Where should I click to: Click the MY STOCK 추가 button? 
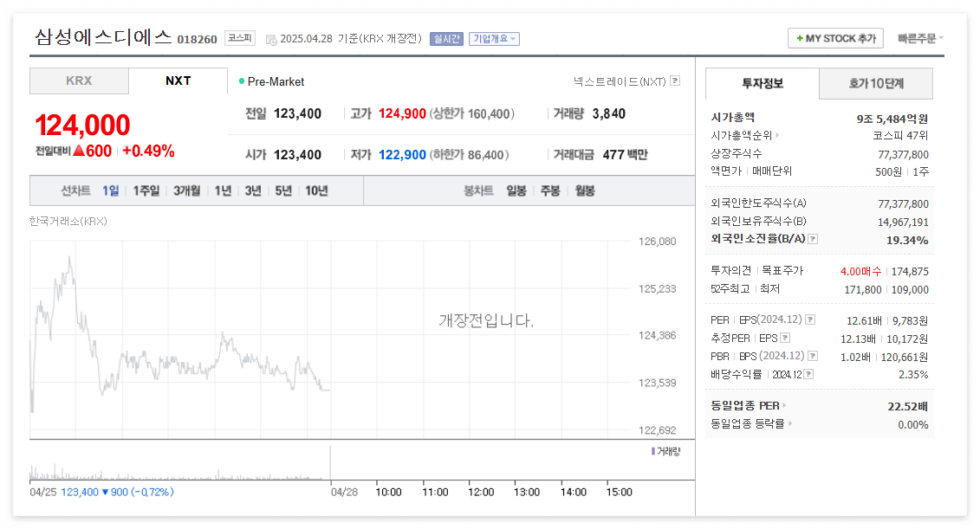pyautogui.click(x=834, y=38)
